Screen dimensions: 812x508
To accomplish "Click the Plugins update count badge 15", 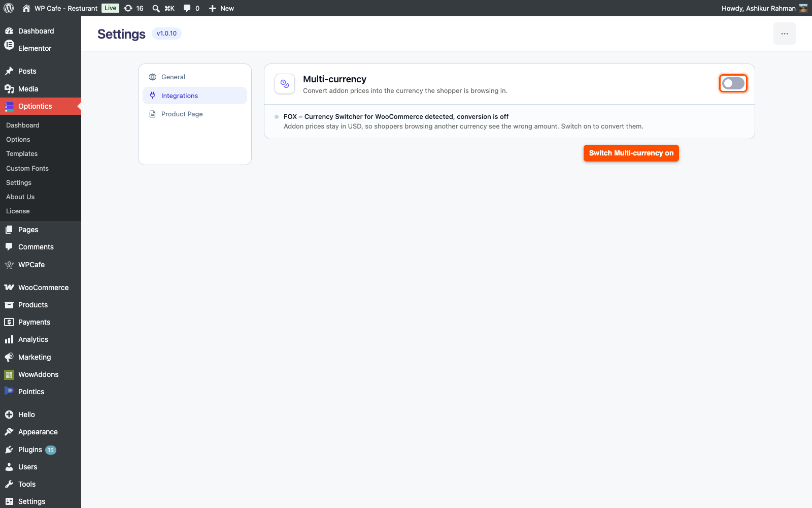I will coord(51,450).
